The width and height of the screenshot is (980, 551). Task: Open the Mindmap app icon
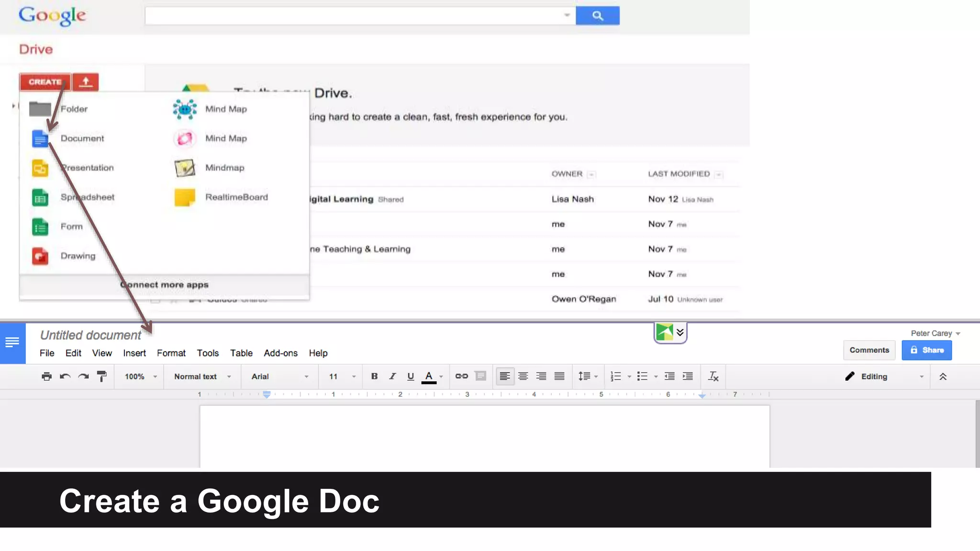click(x=185, y=168)
